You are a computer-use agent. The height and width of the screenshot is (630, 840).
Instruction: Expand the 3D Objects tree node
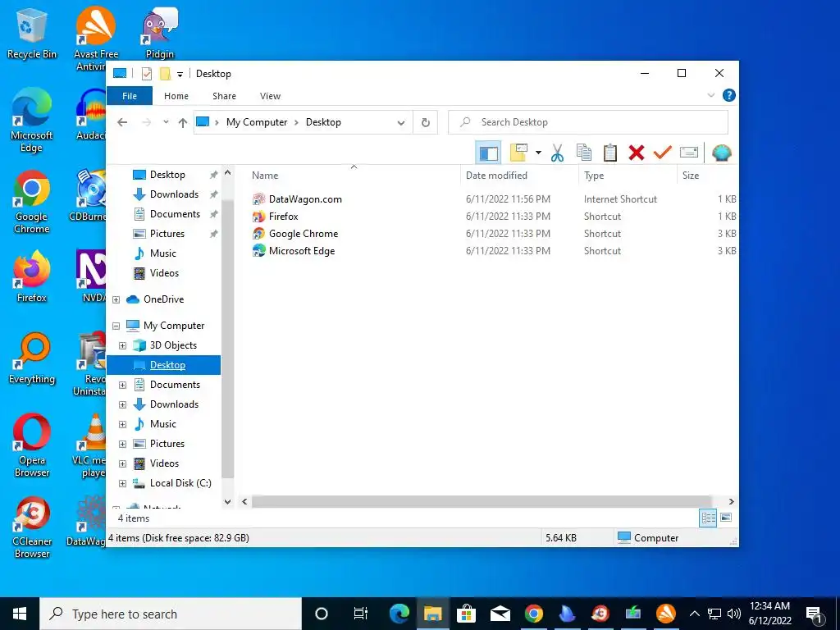coord(122,345)
